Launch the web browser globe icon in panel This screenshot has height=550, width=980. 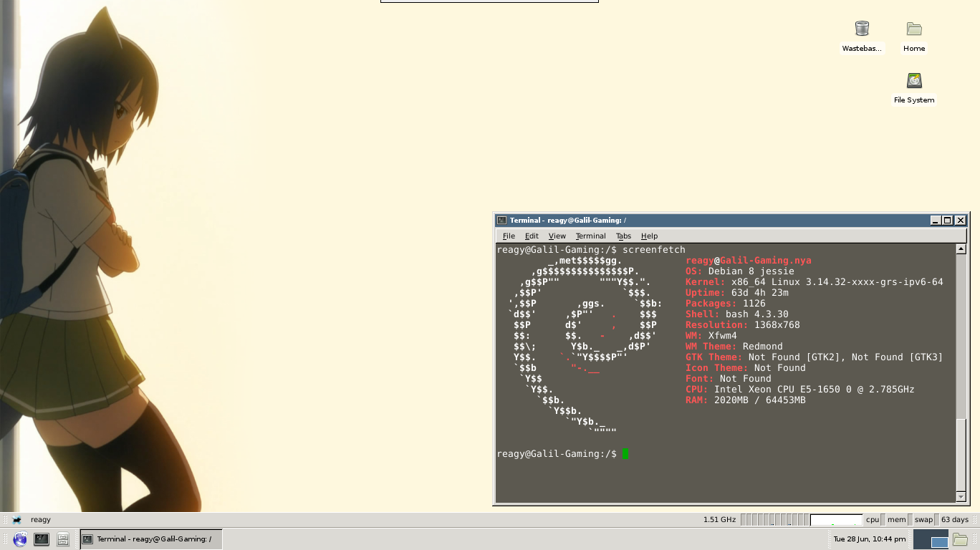tap(20, 539)
